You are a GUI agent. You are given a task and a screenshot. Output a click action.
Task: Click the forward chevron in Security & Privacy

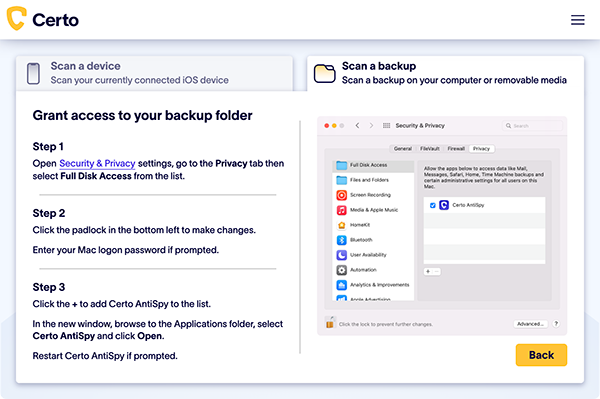click(x=371, y=125)
